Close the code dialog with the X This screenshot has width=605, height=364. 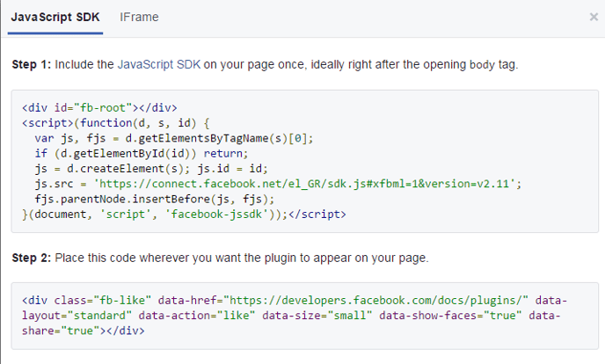click(x=594, y=17)
